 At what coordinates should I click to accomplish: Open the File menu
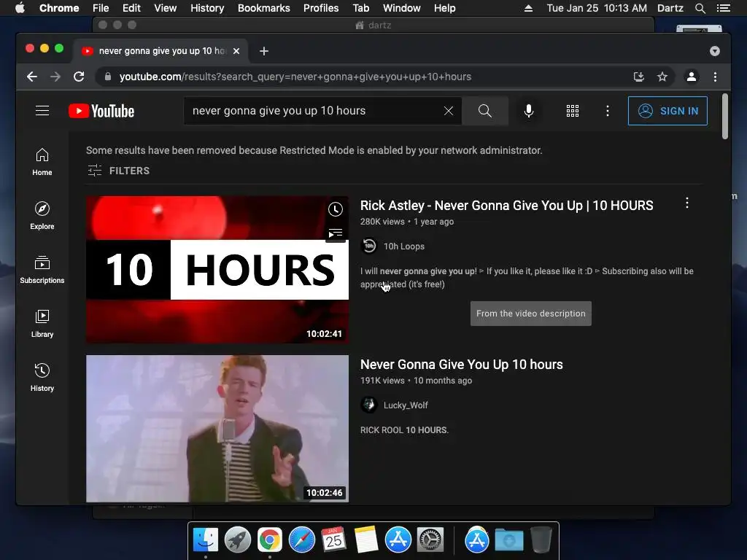pyautogui.click(x=101, y=8)
